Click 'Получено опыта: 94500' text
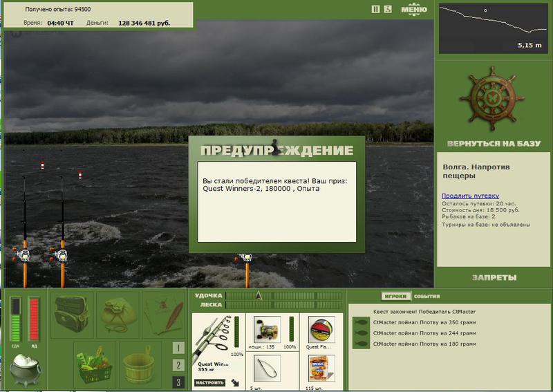553x392 pixels. point(58,9)
